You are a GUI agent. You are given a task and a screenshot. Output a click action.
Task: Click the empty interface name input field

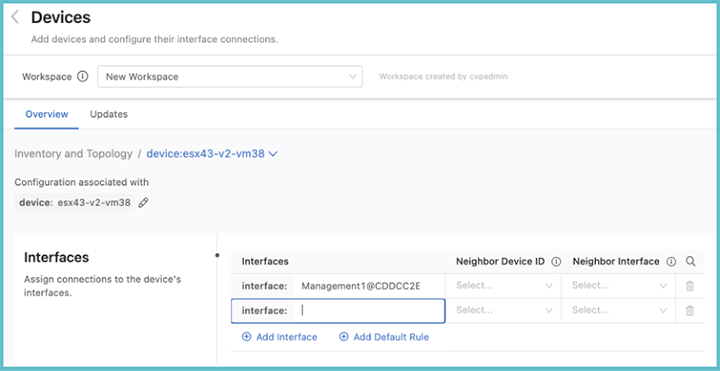pos(370,311)
